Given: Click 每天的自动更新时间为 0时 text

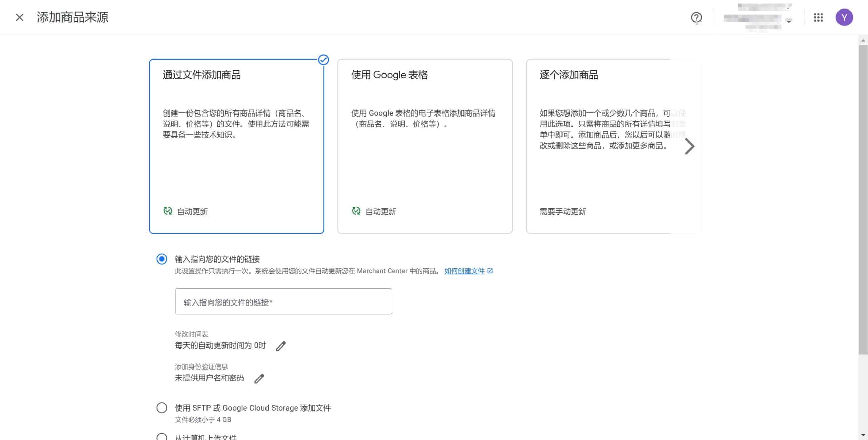Looking at the screenshot, I should [220, 345].
